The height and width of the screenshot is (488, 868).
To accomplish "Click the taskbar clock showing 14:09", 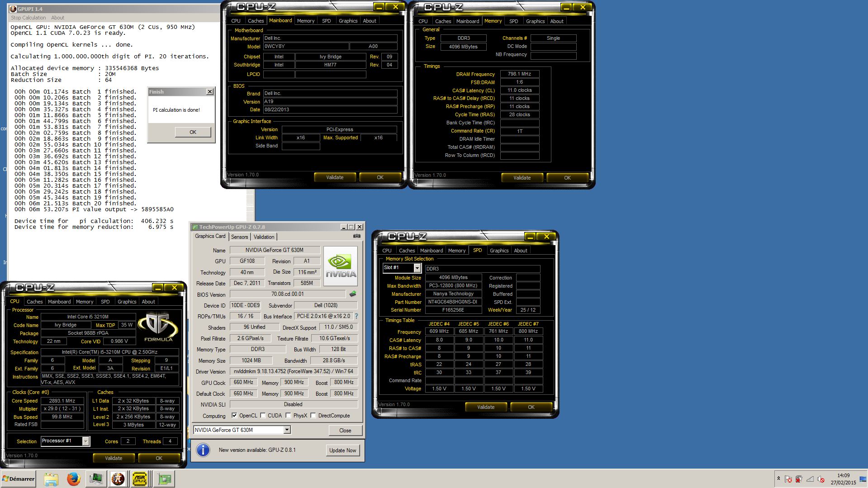I will [x=843, y=479].
